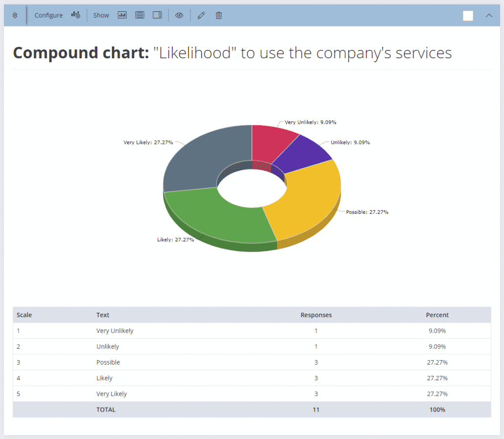The width and height of the screenshot is (504, 439).
Task: Select the TOTAL row in the results table
Action: pos(106,409)
